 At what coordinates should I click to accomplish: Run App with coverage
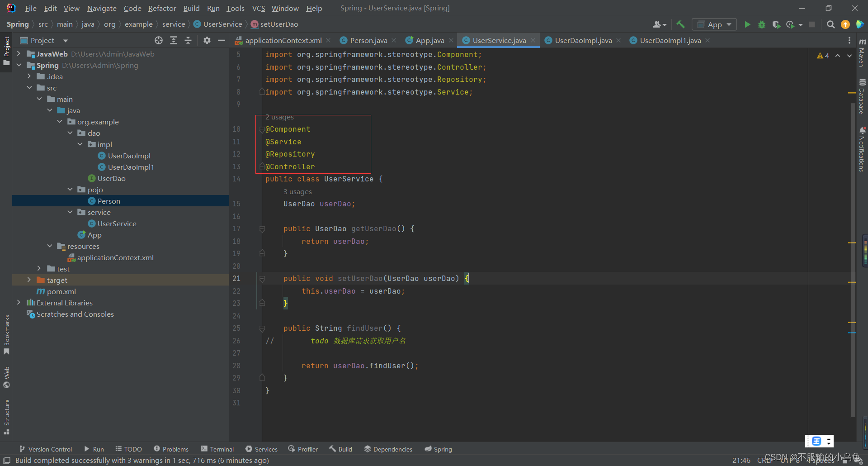click(776, 24)
